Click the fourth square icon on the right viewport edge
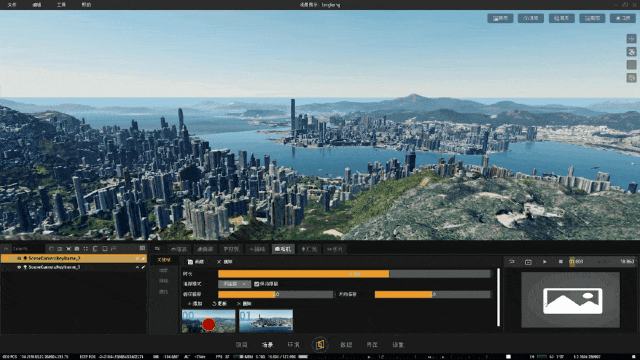This screenshot has height=360, width=640. coord(631,78)
